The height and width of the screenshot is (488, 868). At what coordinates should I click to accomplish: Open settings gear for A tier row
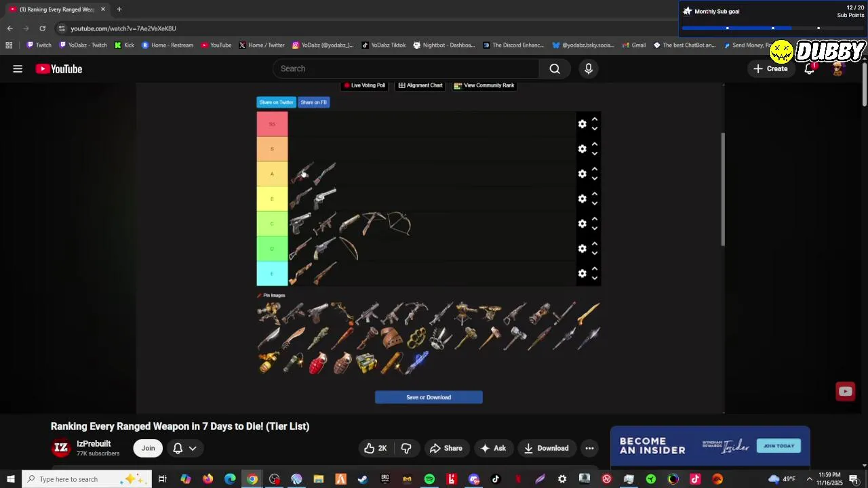[x=582, y=174]
